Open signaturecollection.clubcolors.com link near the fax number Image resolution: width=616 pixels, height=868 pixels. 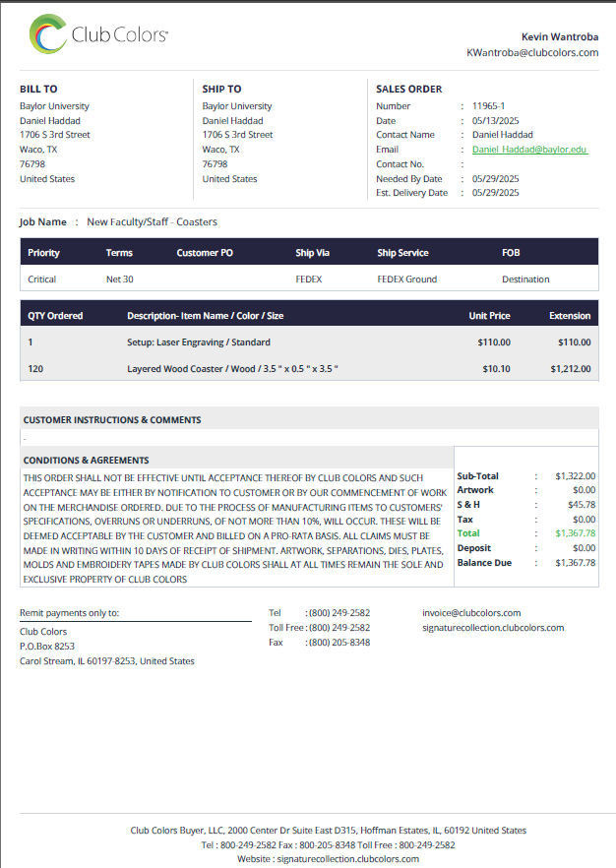(x=493, y=628)
